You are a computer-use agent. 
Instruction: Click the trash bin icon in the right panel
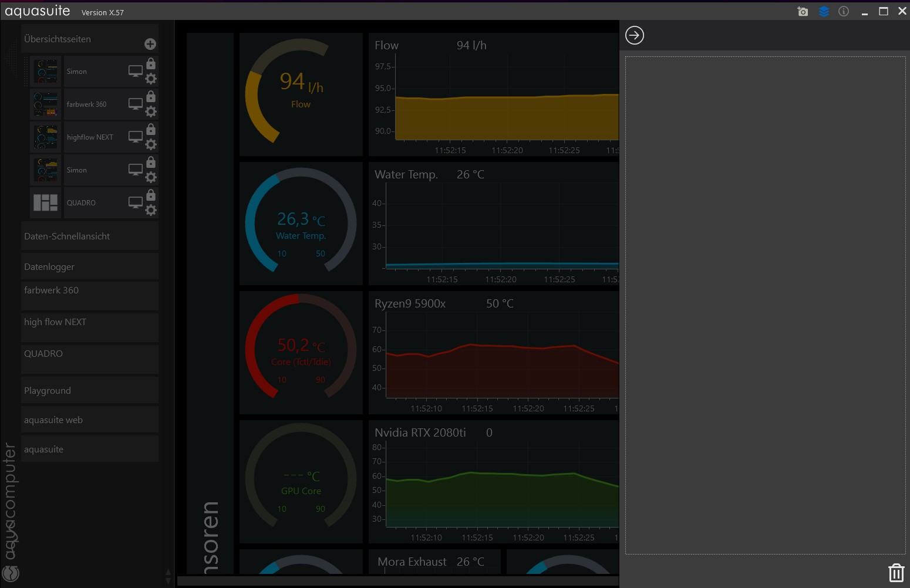[x=896, y=573]
